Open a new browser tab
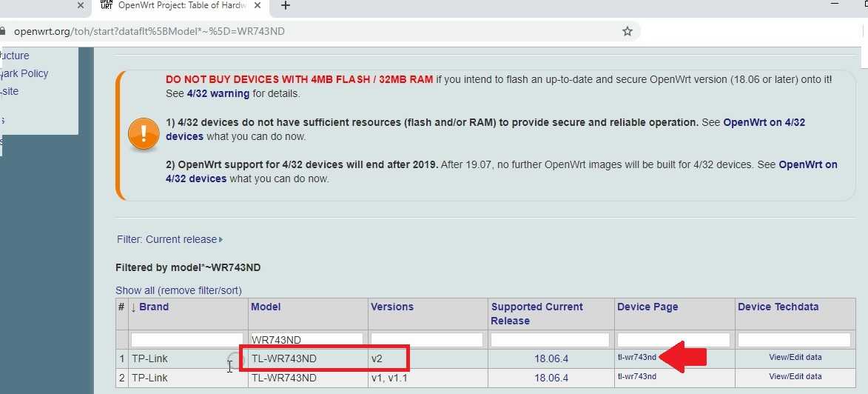The width and height of the screenshot is (868, 394). click(285, 5)
